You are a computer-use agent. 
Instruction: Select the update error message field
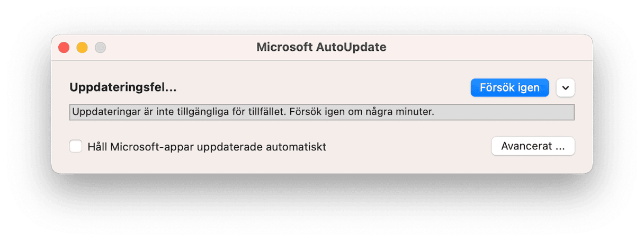(x=321, y=112)
